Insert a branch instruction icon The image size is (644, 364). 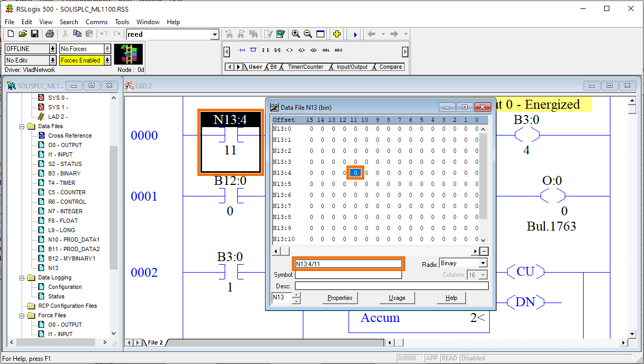point(253,50)
